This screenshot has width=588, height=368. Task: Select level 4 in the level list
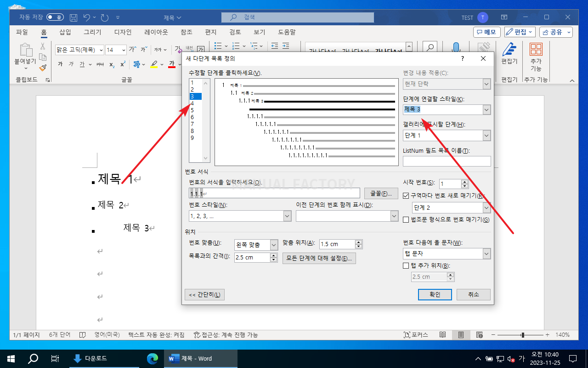click(192, 103)
